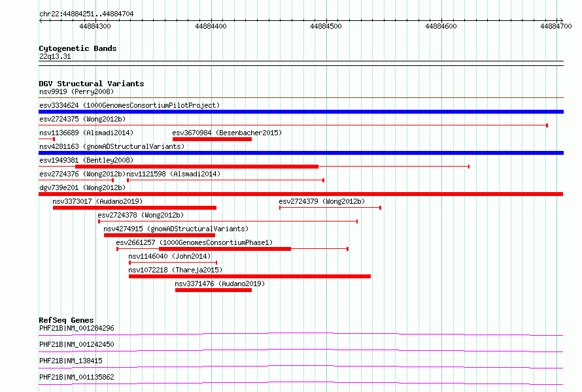The height and width of the screenshot is (392, 582).
Task: Click the dgv739e201 (Wong2012b) label
Action: pos(82,188)
